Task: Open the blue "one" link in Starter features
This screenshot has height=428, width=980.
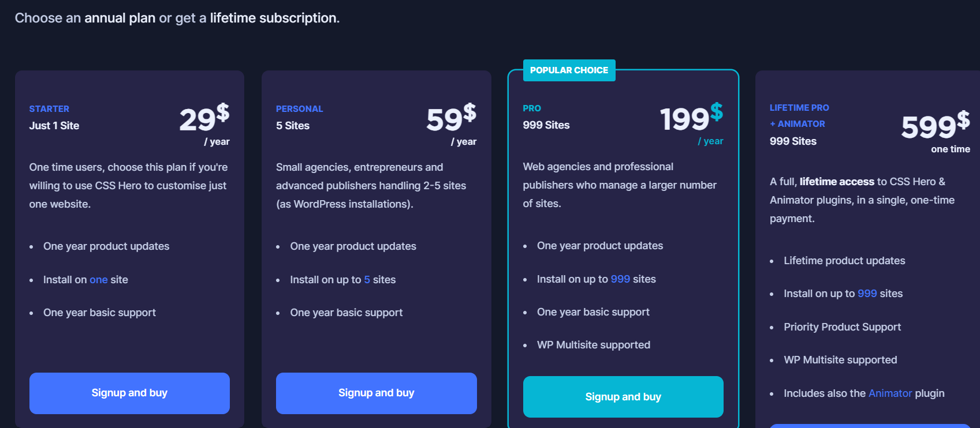Action: (98, 280)
